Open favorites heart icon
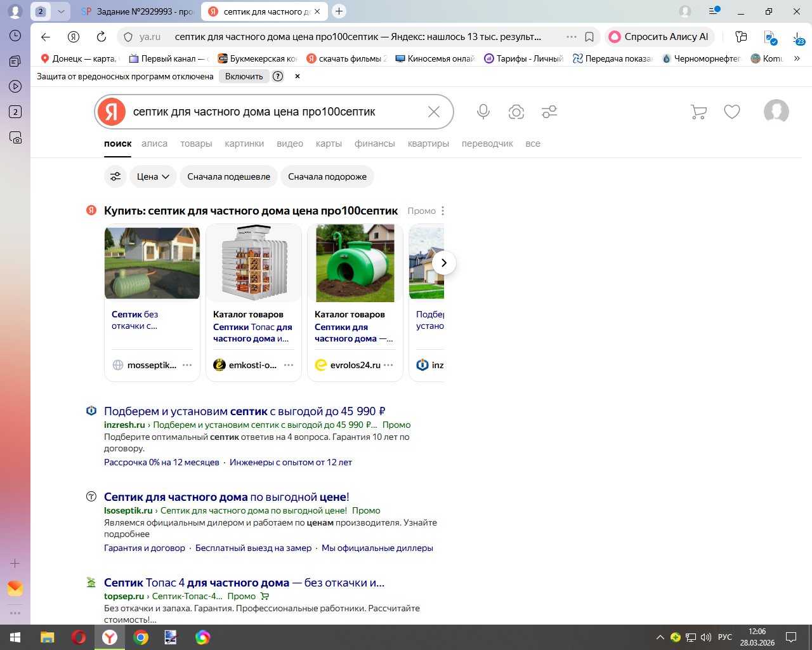Screen dimensions: 812x650 732,112
